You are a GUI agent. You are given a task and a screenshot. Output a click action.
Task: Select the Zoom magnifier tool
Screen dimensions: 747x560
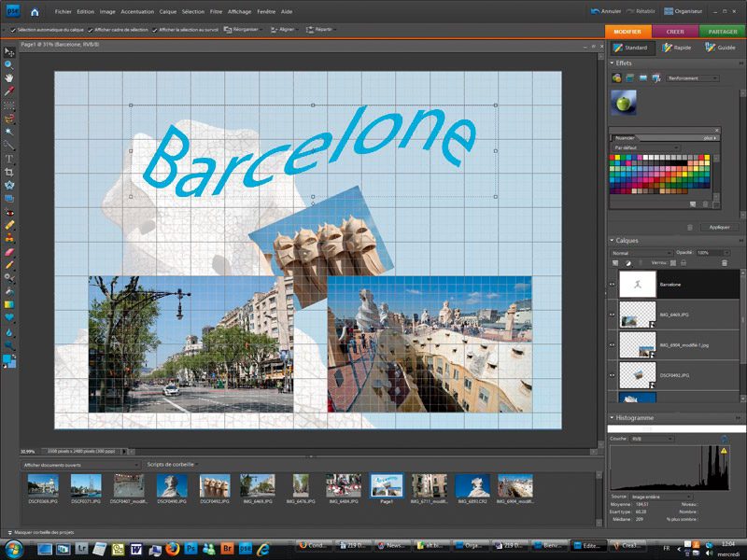(x=8, y=63)
